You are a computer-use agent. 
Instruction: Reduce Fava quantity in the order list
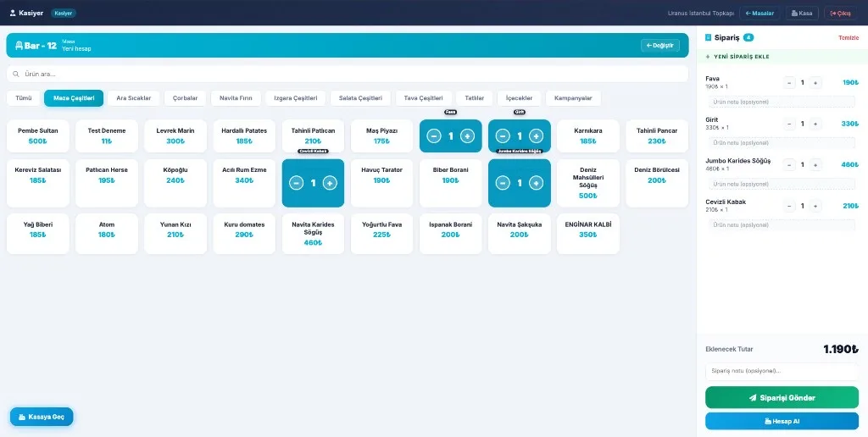pyautogui.click(x=789, y=83)
